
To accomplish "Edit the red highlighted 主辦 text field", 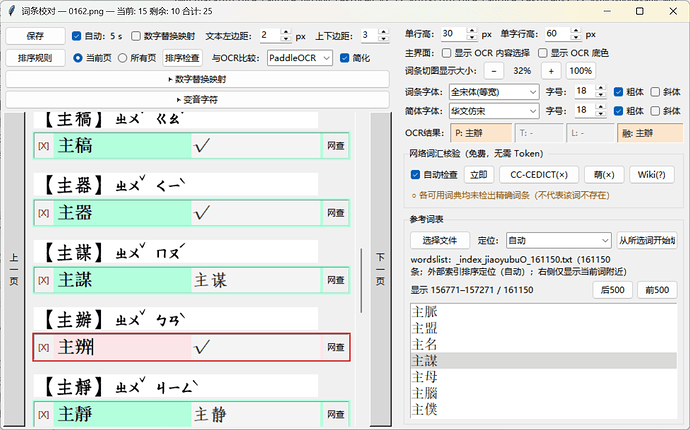I will click(x=122, y=348).
